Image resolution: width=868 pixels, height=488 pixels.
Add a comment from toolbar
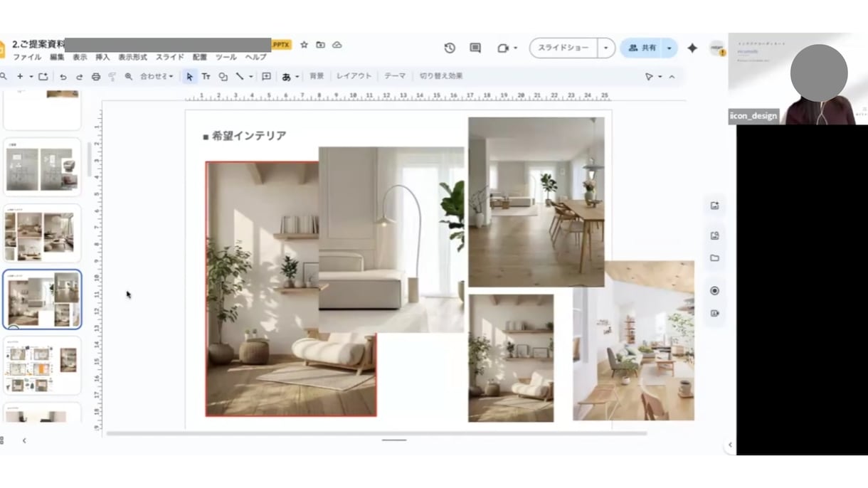tap(266, 77)
